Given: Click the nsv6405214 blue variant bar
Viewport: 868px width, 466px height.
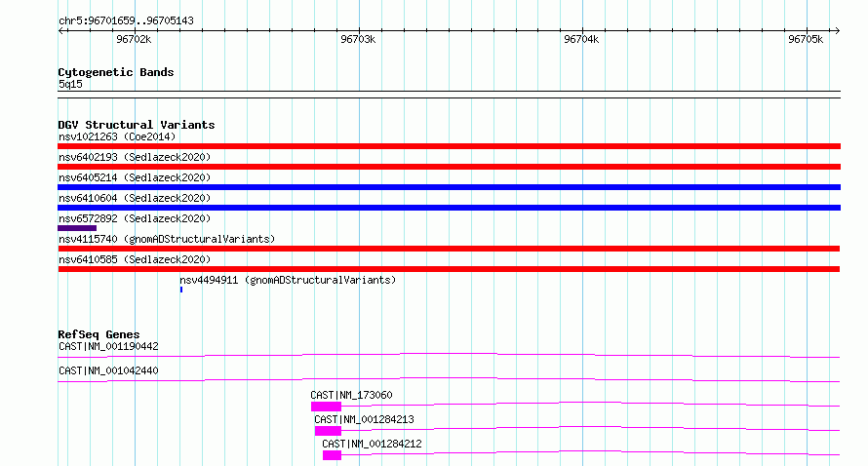Looking at the screenshot, I should point(449,187).
